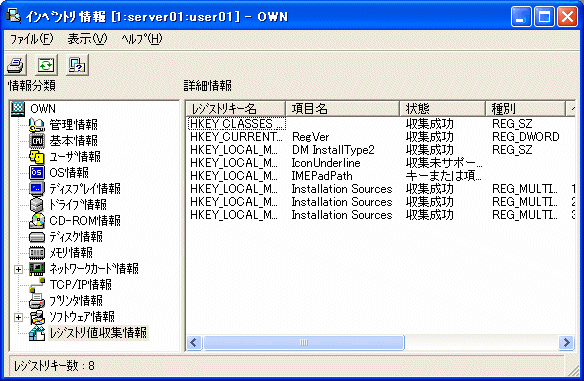Screen dimensions: 584x381
Task: Click the scroll right arrow
Action: [x=566, y=342]
